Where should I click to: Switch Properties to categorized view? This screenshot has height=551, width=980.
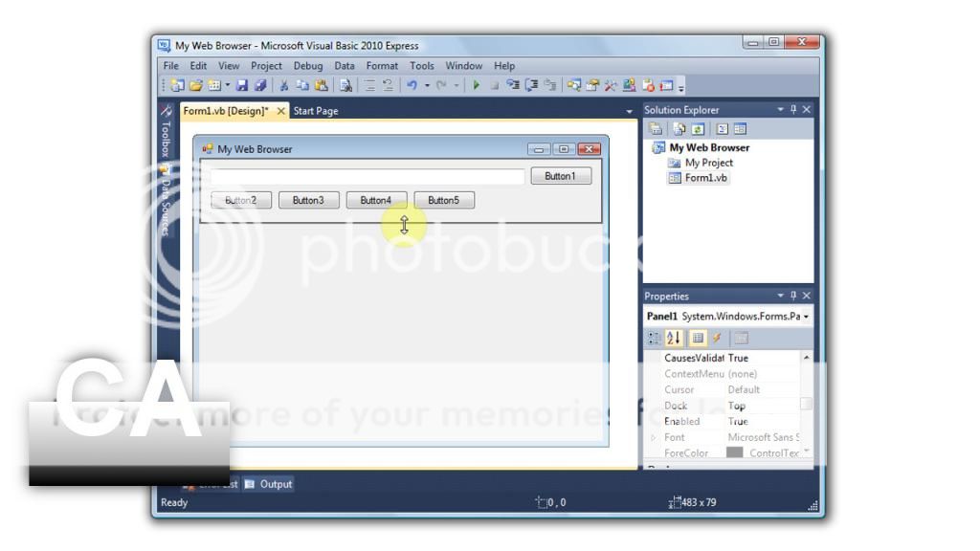click(x=655, y=338)
